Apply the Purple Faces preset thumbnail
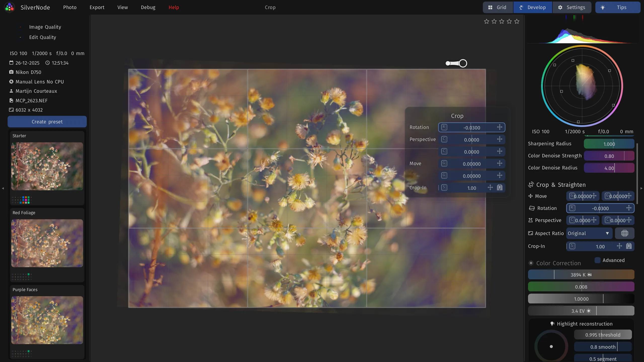 click(47, 320)
